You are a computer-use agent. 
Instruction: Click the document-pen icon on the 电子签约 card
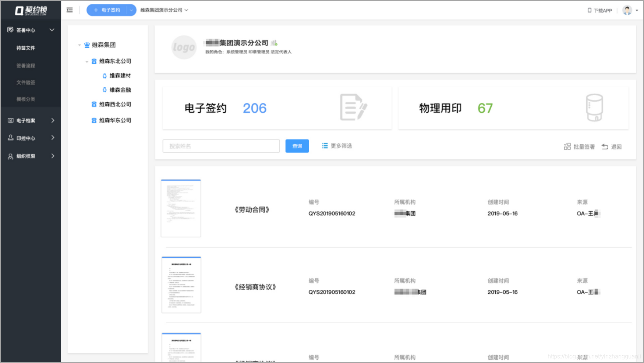click(x=354, y=108)
